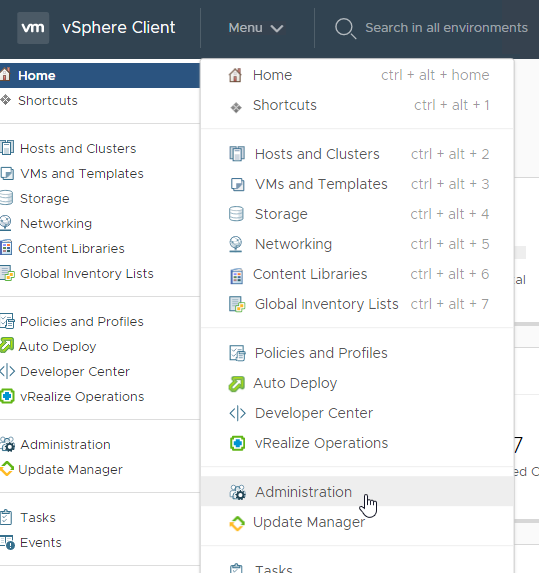Click 'ctrl + alt + 2' shortcut text

pyautogui.click(x=450, y=154)
